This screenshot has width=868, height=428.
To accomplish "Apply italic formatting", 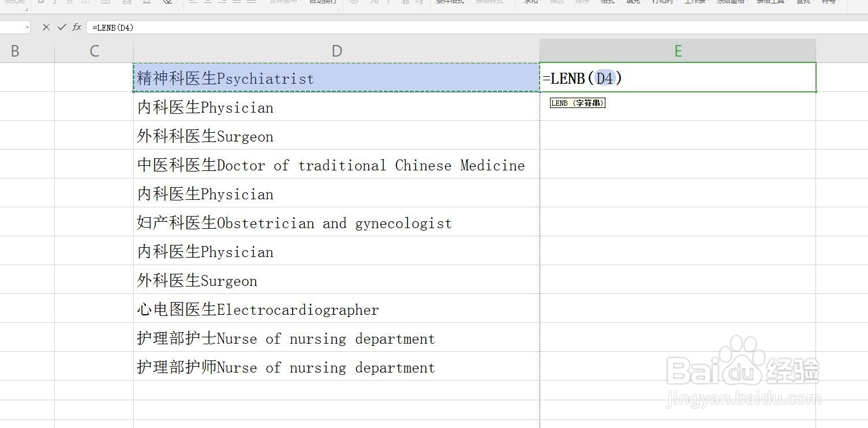I will [55, 2].
